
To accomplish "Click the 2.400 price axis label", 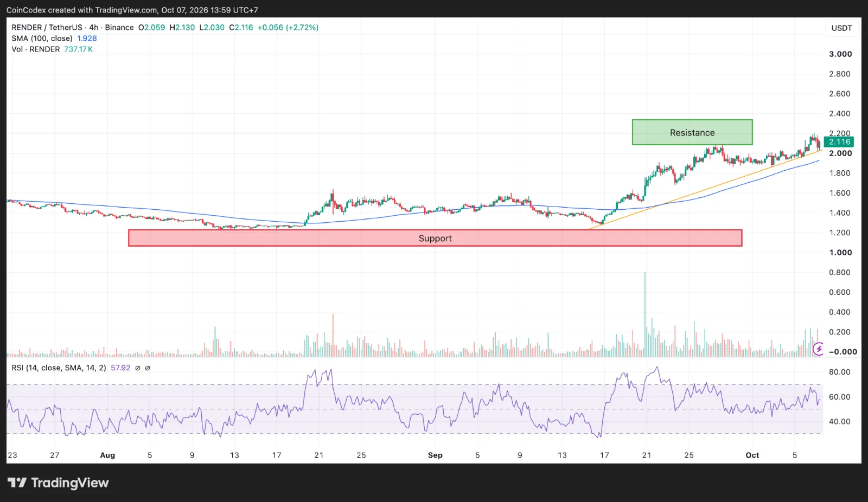I will [840, 113].
